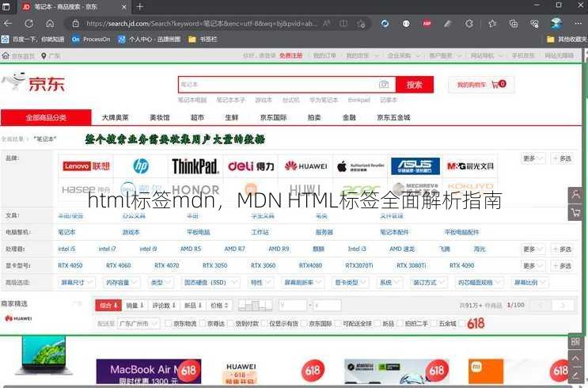This screenshot has height=388, width=588.
Task: View site info via the address bar lock icon
Action: click(75, 24)
